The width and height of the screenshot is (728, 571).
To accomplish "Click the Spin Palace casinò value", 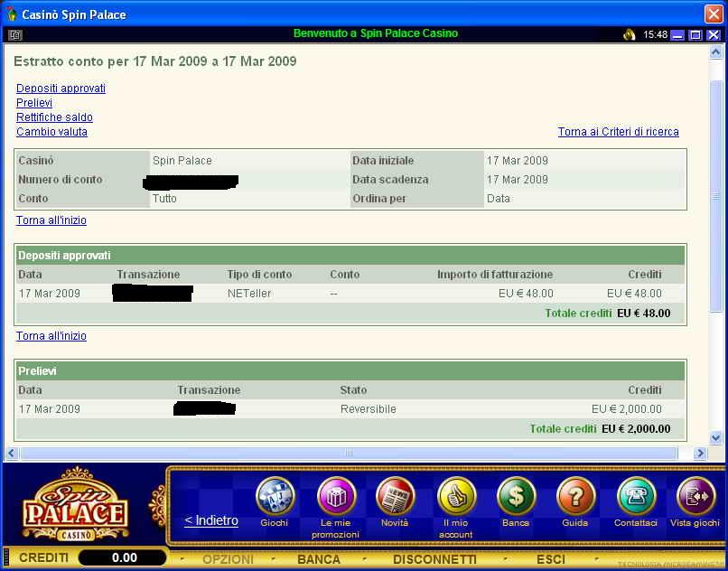I will (x=182, y=160).
